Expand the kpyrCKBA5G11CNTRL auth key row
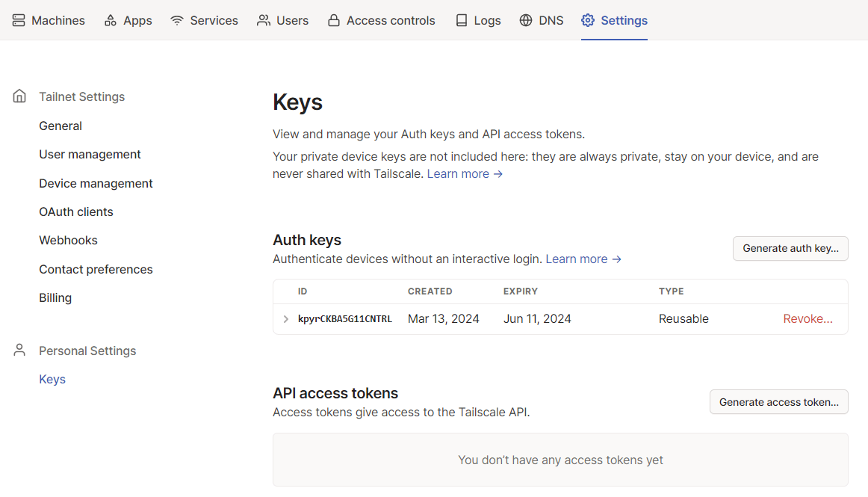This screenshot has height=497, width=868. click(x=285, y=319)
